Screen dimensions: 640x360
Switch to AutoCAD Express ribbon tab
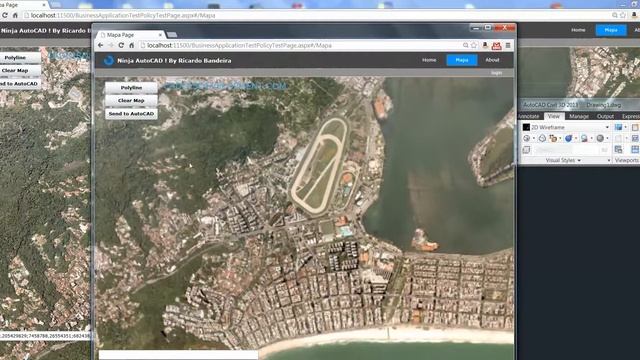[631, 116]
